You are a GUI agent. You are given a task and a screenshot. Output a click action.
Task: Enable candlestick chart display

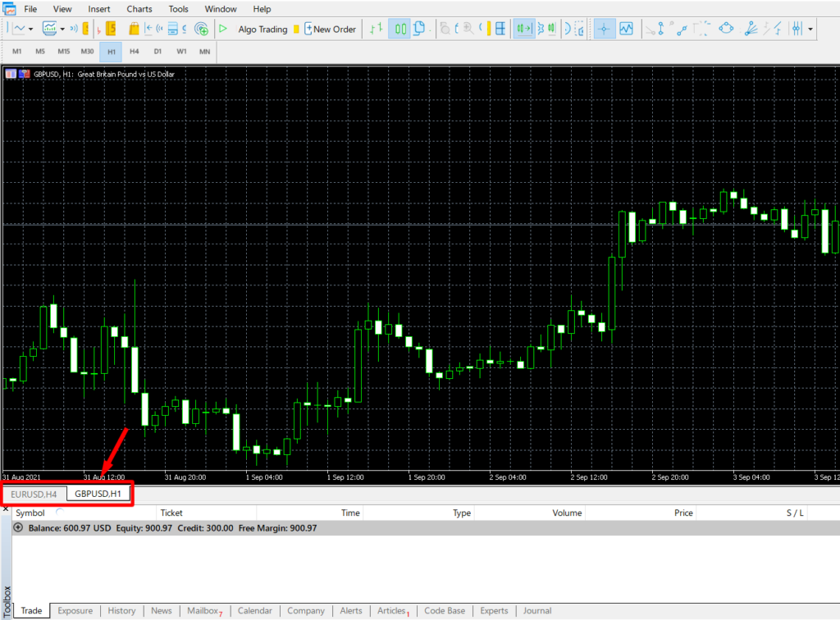400,29
